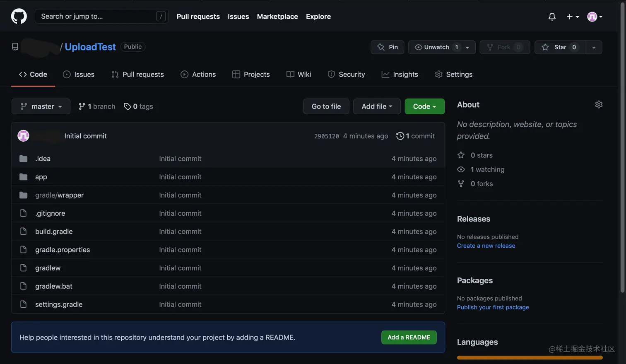Open the repository Settings tab
The height and width of the screenshot is (364, 626).
pyautogui.click(x=454, y=75)
